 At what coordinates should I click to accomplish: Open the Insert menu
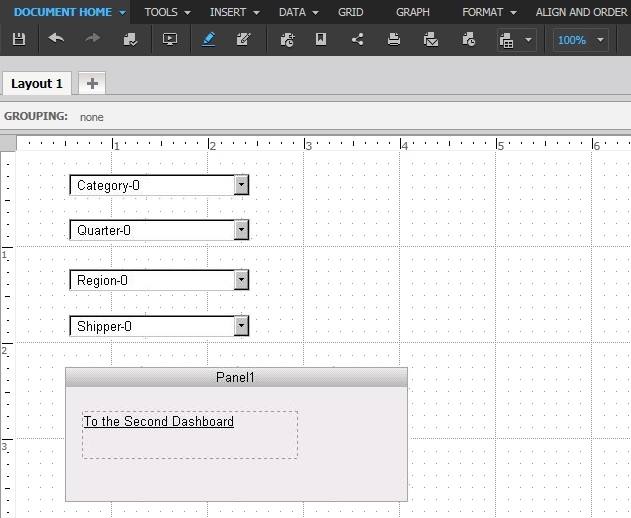234,12
